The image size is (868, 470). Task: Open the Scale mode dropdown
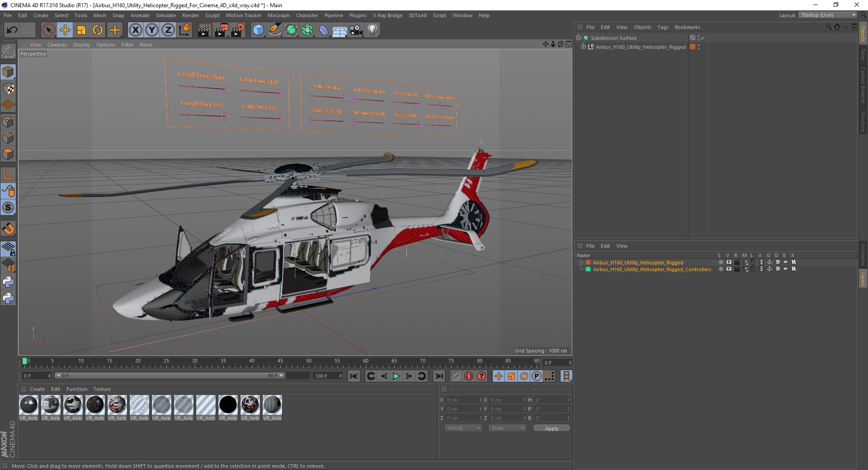pos(507,428)
